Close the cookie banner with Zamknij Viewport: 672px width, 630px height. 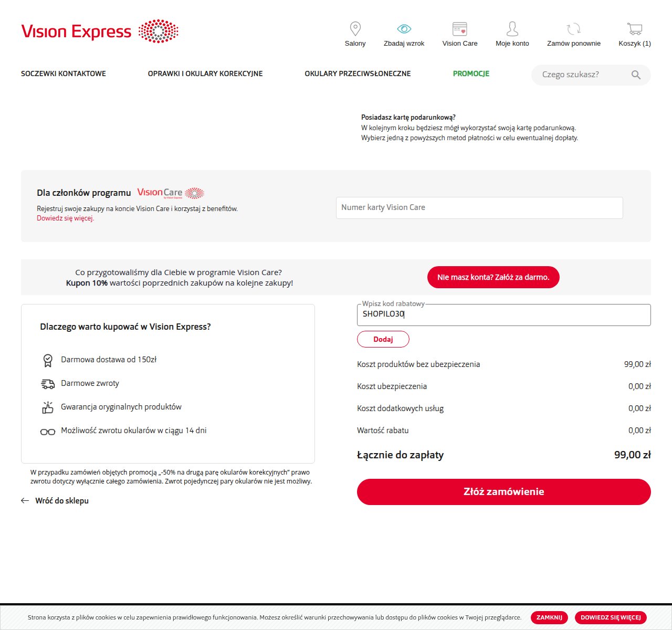550,617
